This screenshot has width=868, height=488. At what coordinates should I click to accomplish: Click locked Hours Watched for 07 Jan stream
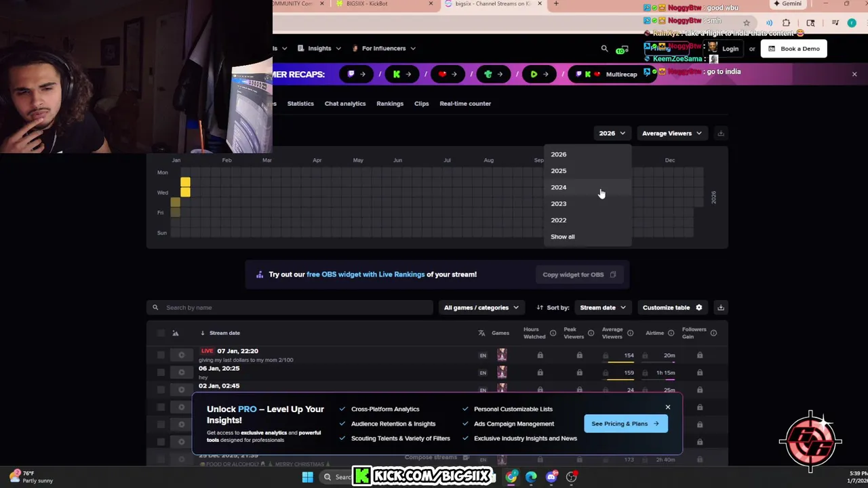click(x=540, y=355)
